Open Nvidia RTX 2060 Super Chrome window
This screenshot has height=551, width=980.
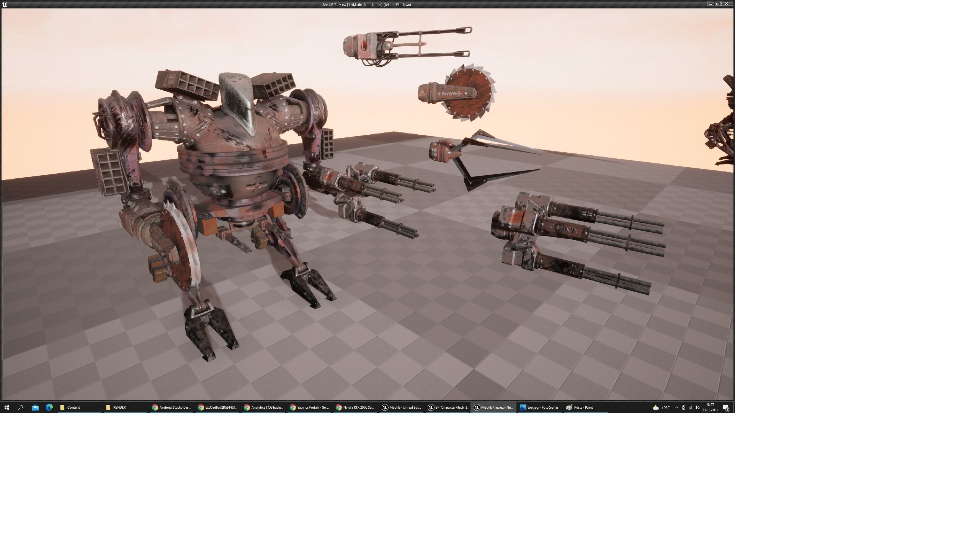point(355,408)
